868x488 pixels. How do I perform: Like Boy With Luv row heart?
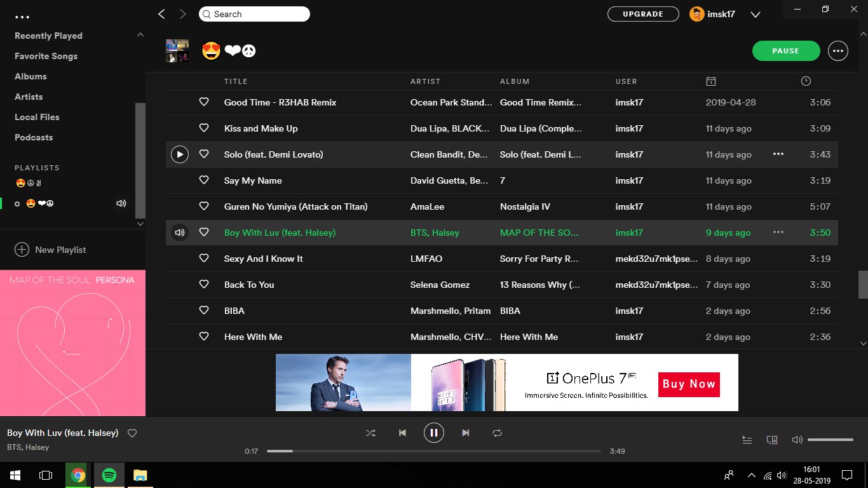pyautogui.click(x=204, y=233)
